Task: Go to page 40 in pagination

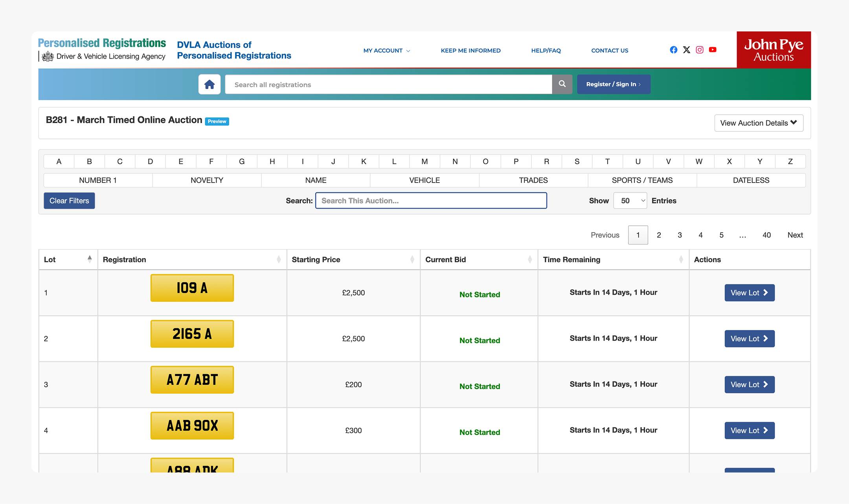Action: click(x=766, y=235)
